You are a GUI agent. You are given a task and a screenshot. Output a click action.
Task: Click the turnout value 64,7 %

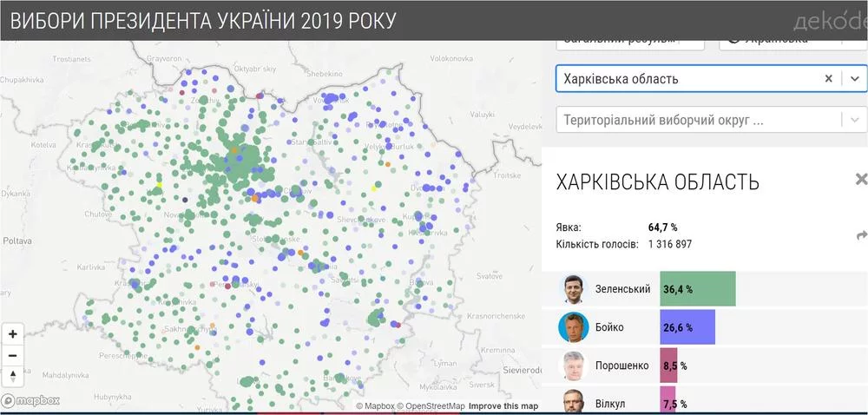point(662,227)
